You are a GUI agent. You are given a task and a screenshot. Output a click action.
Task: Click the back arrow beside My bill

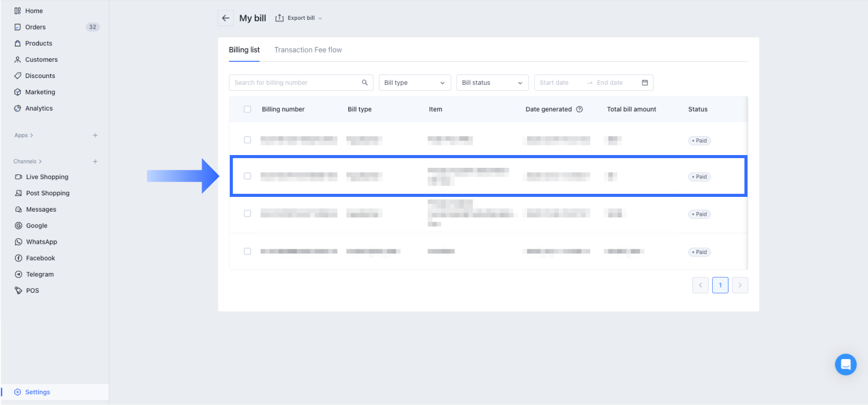coord(226,18)
